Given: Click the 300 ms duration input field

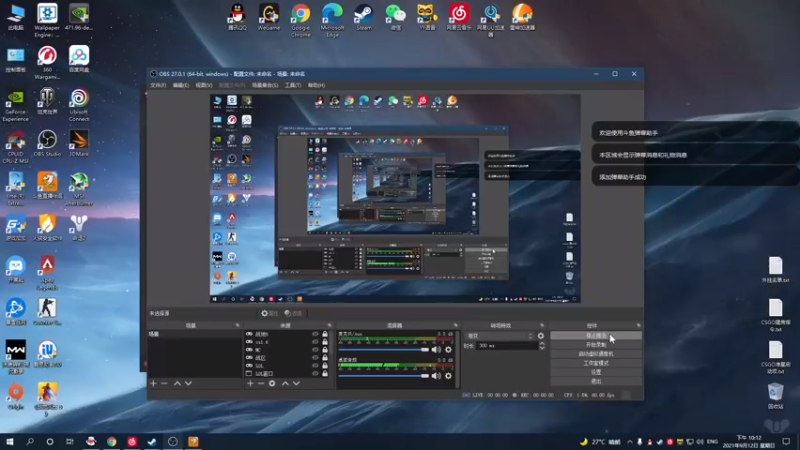Looking at the screenshot, I should pyautogui.click(x=507, y=346).
